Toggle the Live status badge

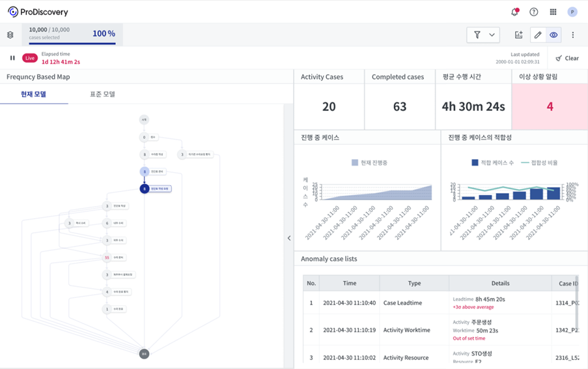30,58
